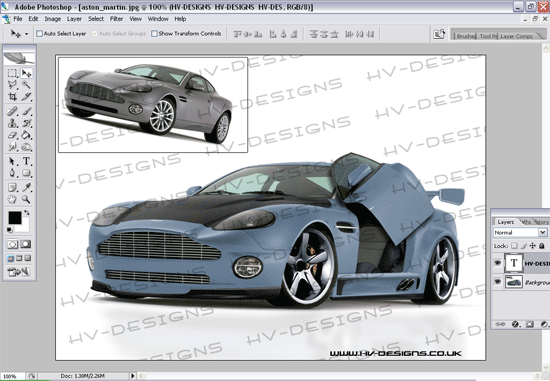Select the Polygonal Lasso tool

[12, 85]
